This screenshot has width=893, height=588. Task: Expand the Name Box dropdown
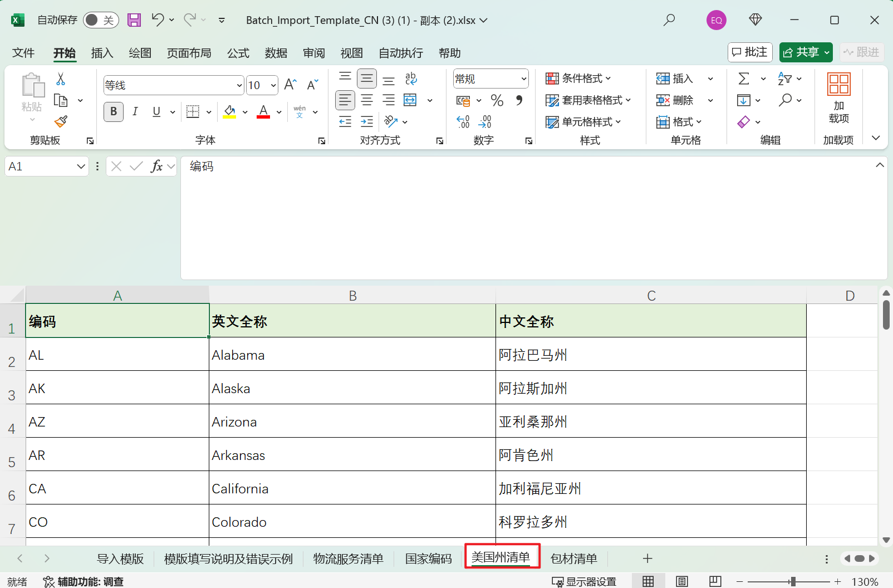(81, 166)
